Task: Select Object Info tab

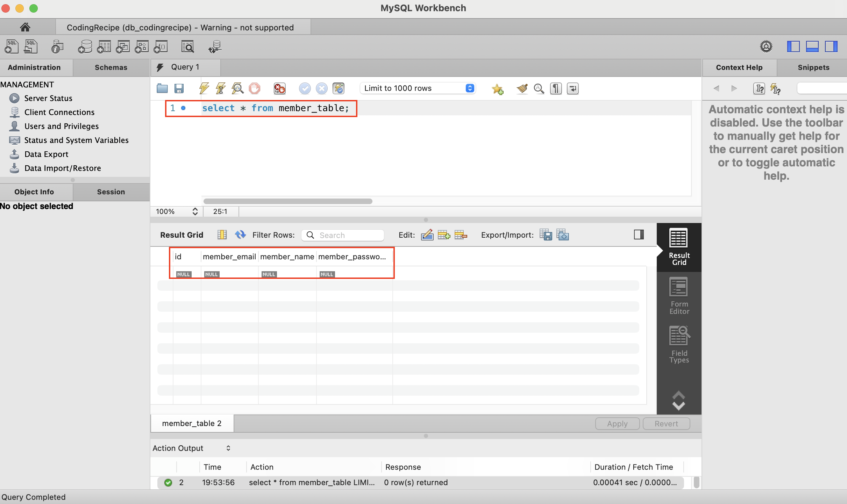Action: pos(34,192)
